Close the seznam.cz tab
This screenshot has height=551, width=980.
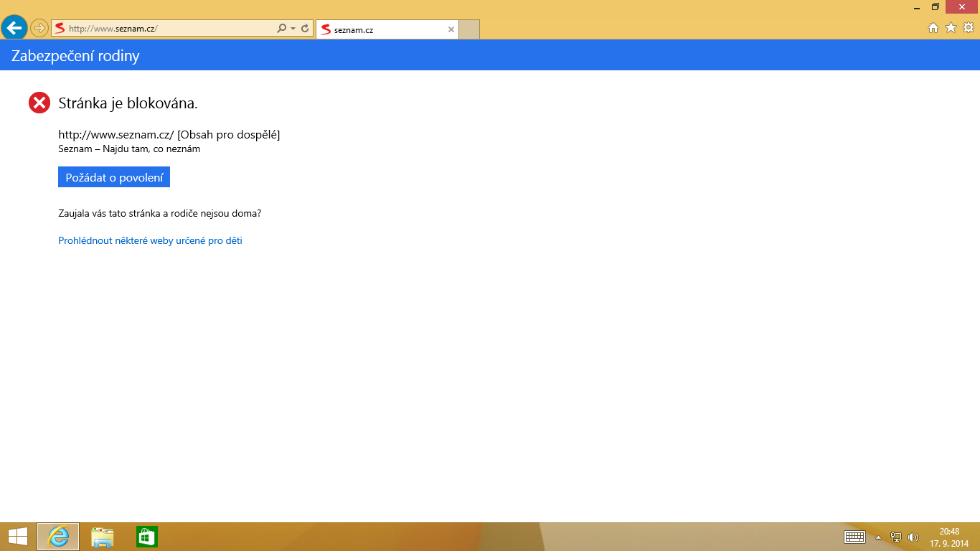coord(451,30)
